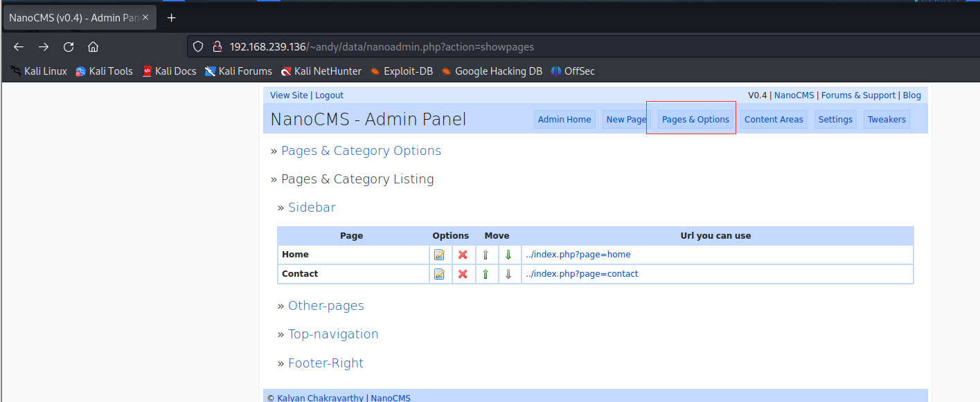Go back with browser back arrow
The height and width of the screenshot is (402, 980).
coord(19,47)
